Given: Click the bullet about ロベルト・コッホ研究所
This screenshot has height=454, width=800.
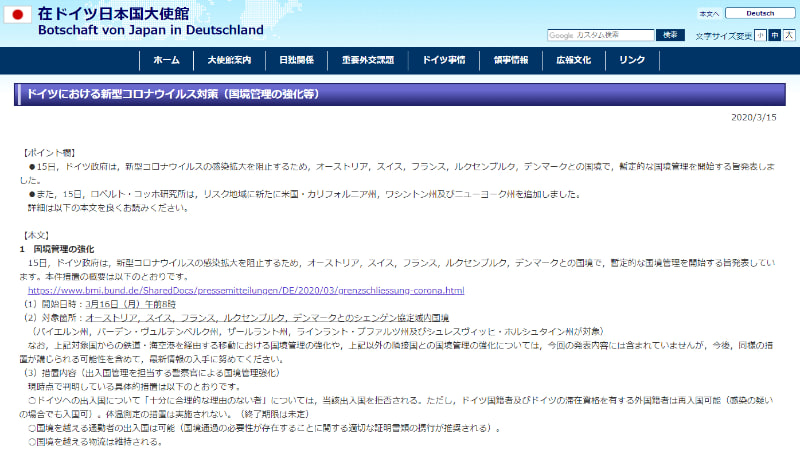Looking at the screenshot, I should 305,194.
